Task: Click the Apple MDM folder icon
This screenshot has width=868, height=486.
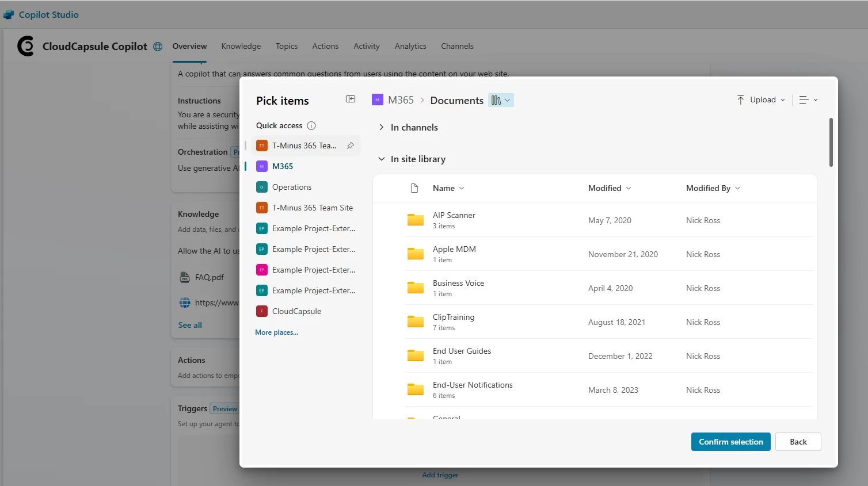Action: point(416,254)
